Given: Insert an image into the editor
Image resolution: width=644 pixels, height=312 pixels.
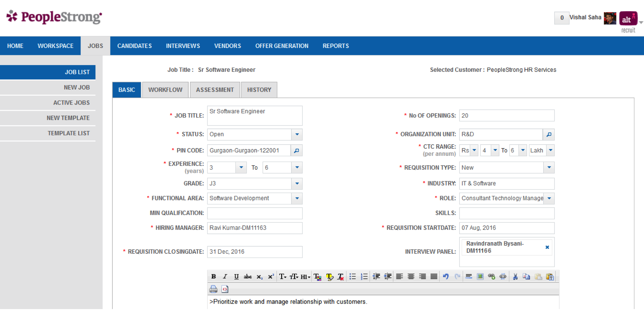Looking at the screenshot, I should click(480, 277).
